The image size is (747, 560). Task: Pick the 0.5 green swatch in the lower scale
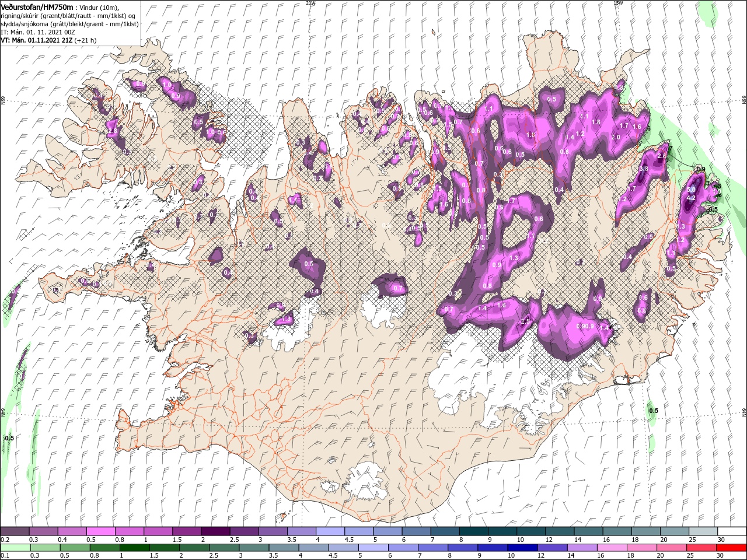click(x=74, y=548)
